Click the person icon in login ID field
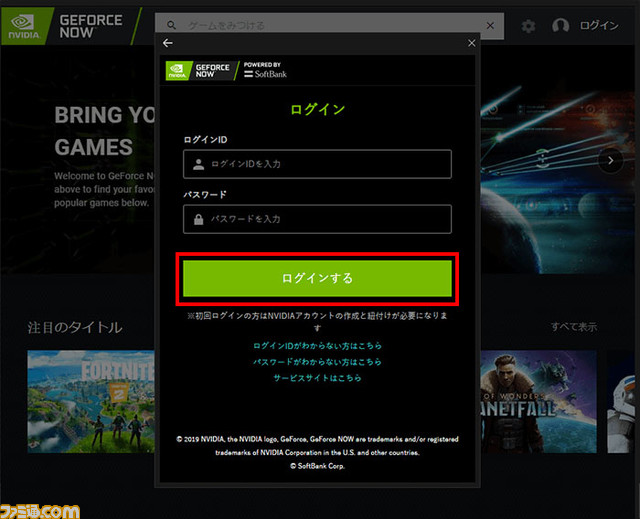The height and width of the screenshot is (519, 640). coord(198,164)
